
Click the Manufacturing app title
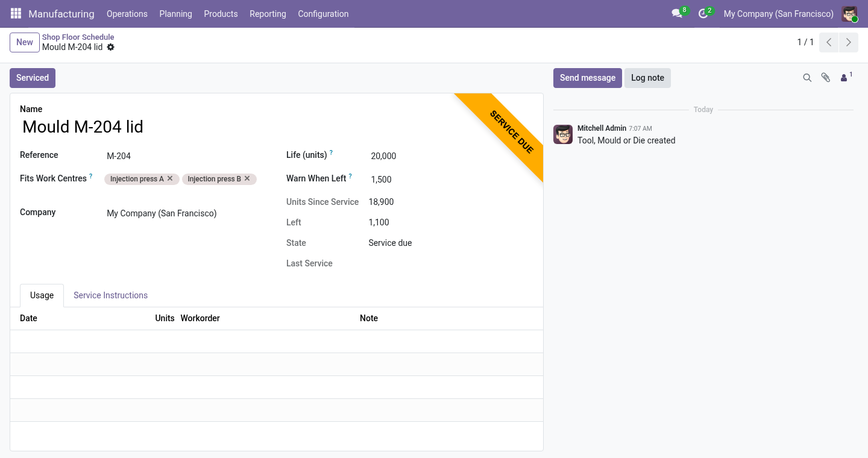tap(61, 14)
